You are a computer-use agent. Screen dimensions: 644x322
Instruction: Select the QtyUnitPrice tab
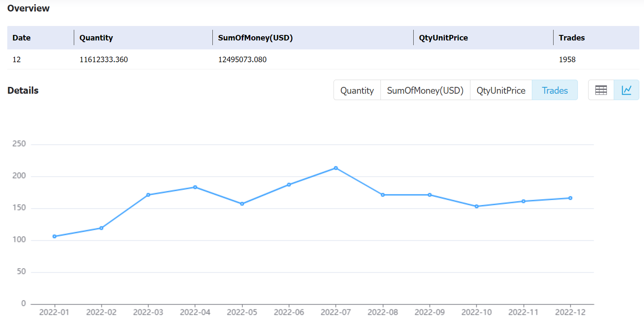click(x=501, y=90)
